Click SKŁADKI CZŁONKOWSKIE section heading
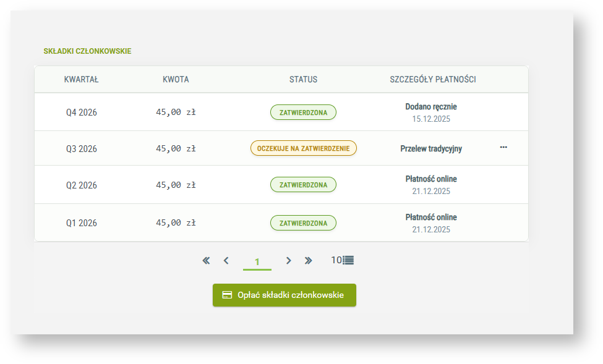The height and width of the screenshot is (364, 603). (87, 51)
